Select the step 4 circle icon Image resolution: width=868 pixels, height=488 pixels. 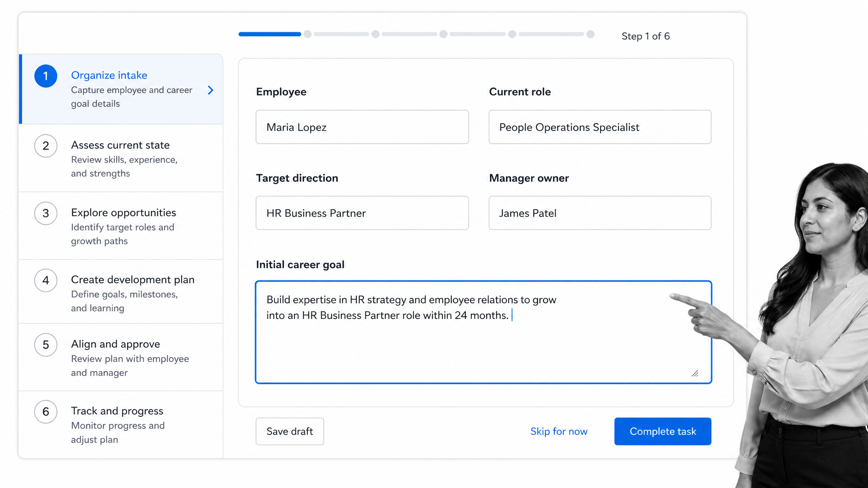[46, 280]
